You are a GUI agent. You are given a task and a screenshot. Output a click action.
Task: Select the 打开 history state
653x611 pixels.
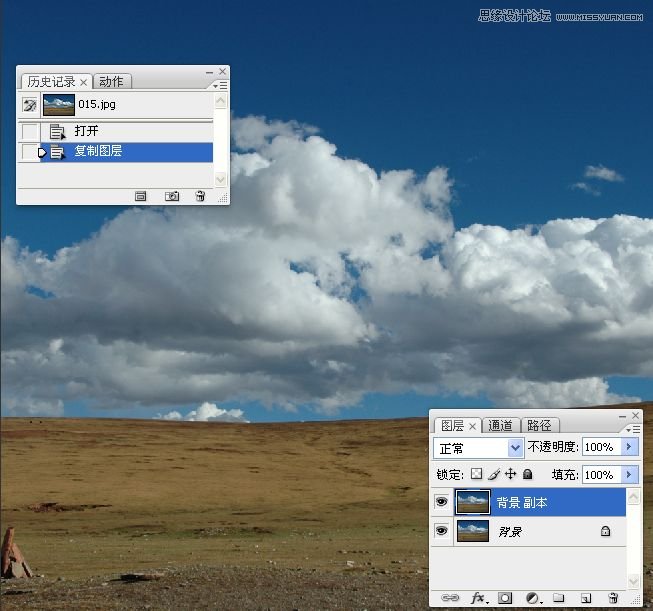coord(87,131)
